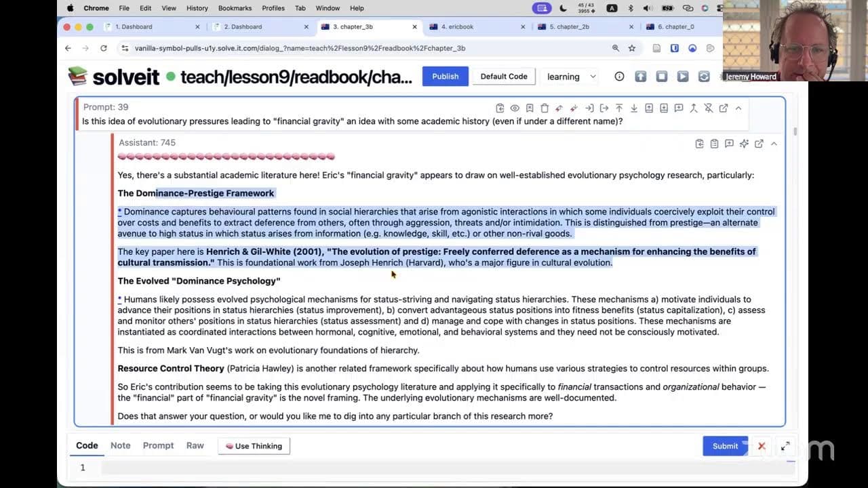
Task: Select the Note cell type tab
Action: pos(121,445)
